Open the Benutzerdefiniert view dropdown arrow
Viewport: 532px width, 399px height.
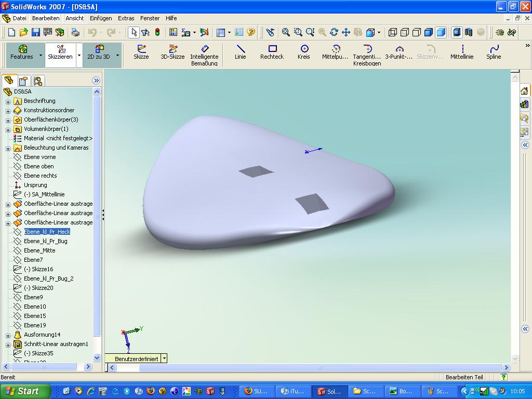[164, 358]
